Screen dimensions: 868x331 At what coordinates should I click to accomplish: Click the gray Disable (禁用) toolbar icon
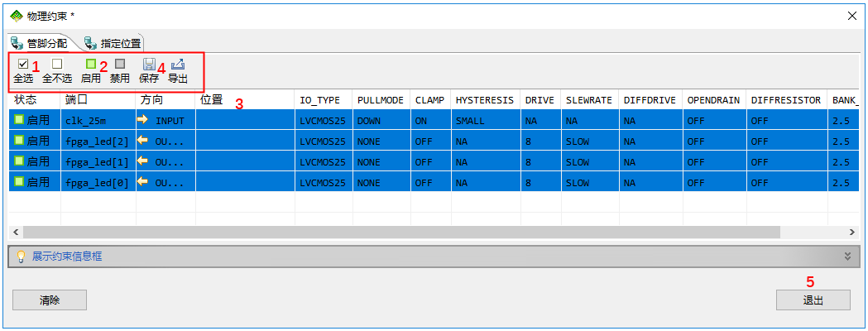point(120,65)
